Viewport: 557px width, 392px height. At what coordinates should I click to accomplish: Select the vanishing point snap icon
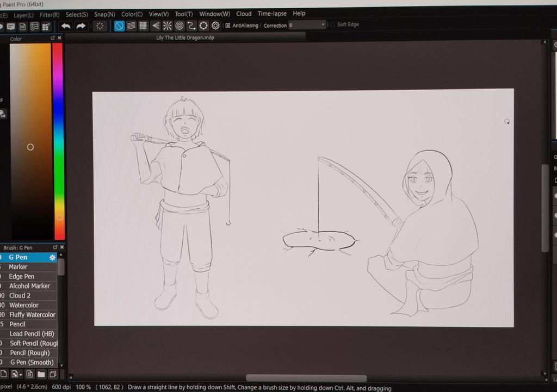click(x=155, y=26)
